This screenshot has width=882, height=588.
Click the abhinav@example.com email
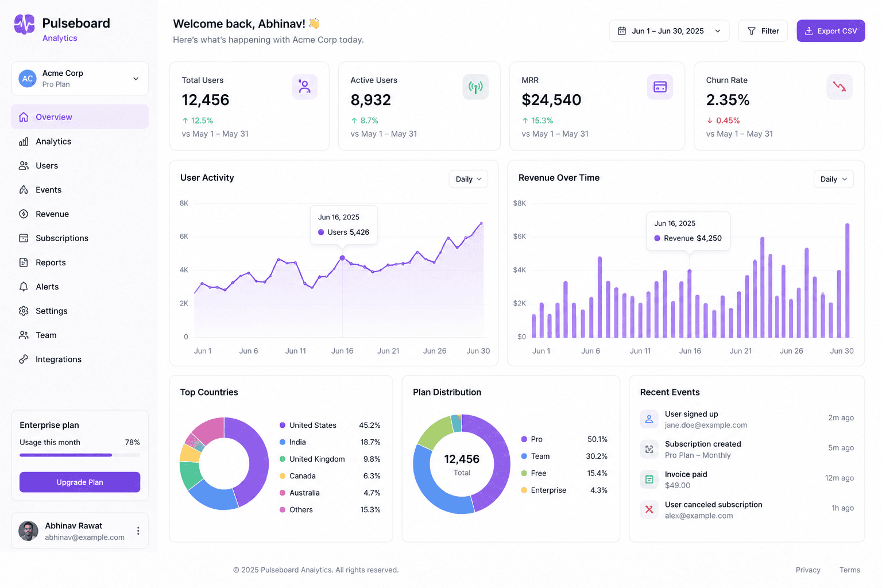click(x=85, y=537)
